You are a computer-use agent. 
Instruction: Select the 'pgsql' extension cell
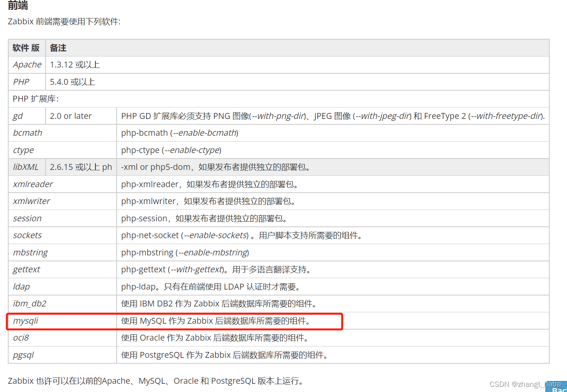coord(62,355)
